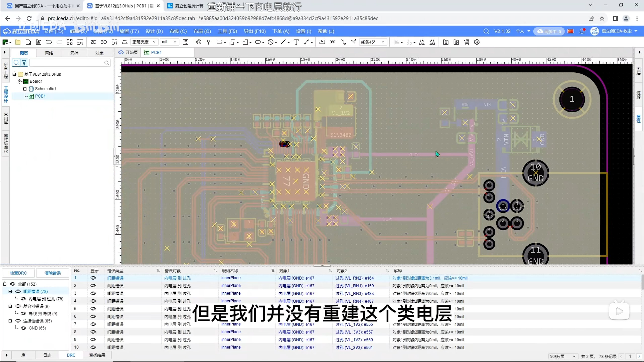Select the place via icon
Image resolution: width=644 pixels, height=362 pixels.
198,42
